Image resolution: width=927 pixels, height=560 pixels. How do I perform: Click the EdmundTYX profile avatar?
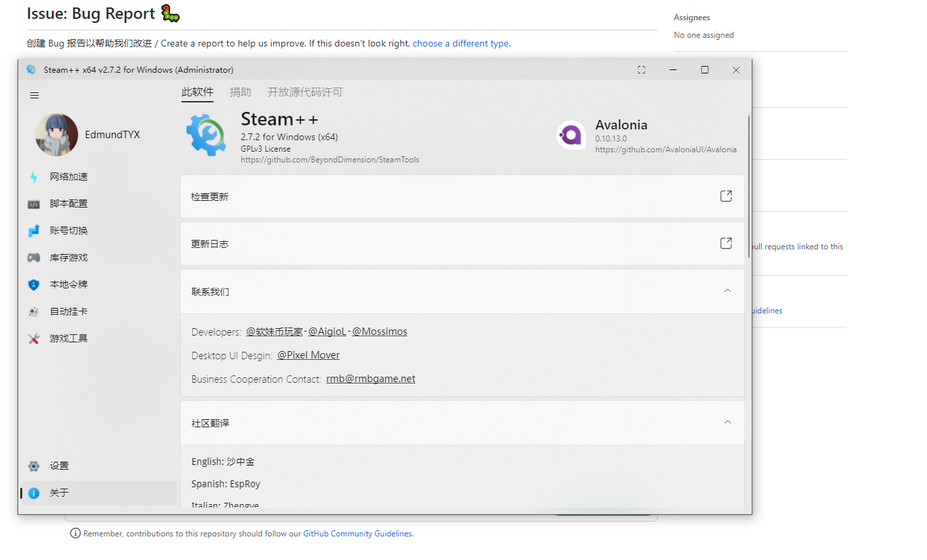[x=57, y=135]
